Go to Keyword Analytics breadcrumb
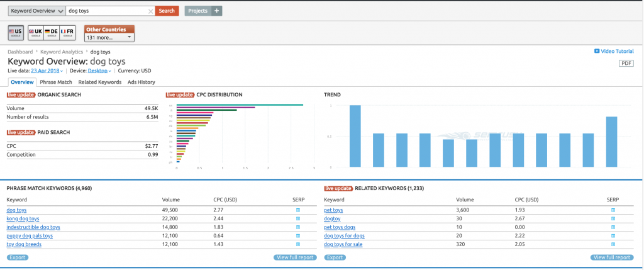Viewport: 644px width, 270px height. [62, 52]
